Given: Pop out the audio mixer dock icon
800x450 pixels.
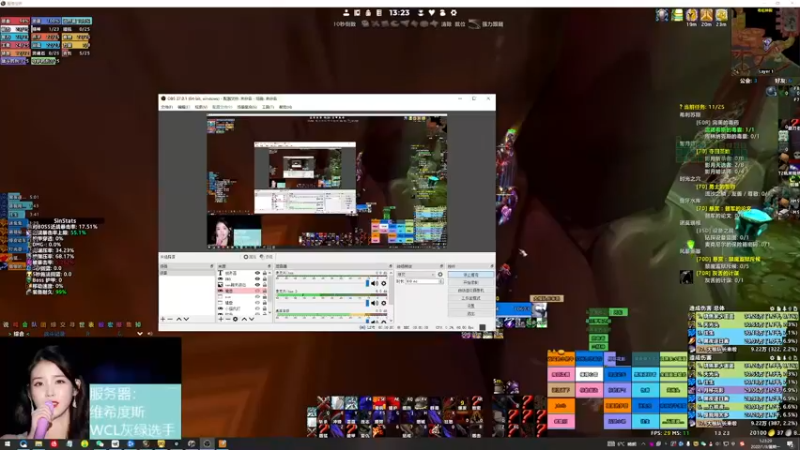Looking at the screenshot, I should [x=390, y=266].
